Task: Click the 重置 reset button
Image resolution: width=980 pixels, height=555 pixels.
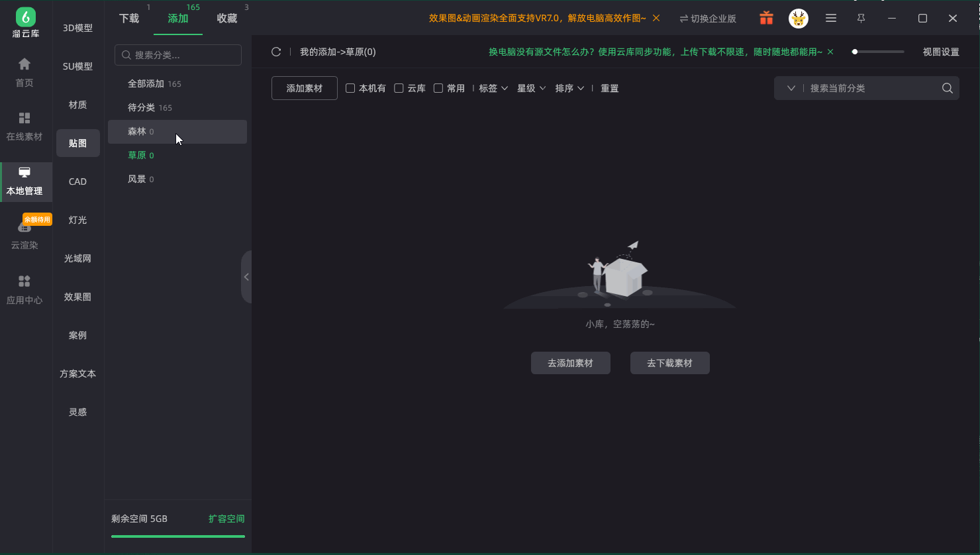Action: pos(610,88)
